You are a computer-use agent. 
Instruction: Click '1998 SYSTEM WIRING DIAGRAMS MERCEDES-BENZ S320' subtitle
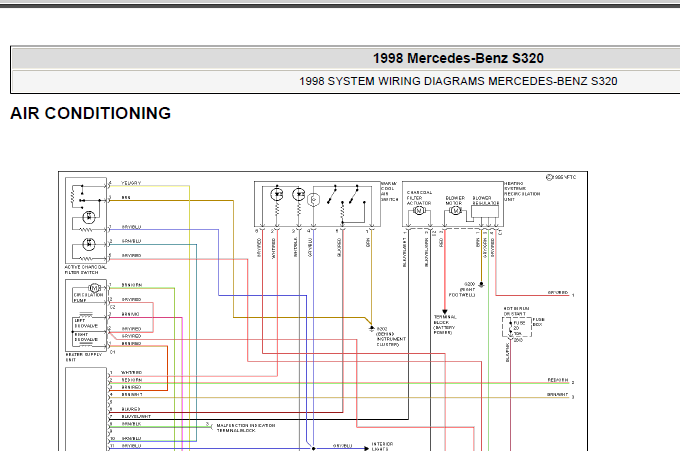[458, 81]
